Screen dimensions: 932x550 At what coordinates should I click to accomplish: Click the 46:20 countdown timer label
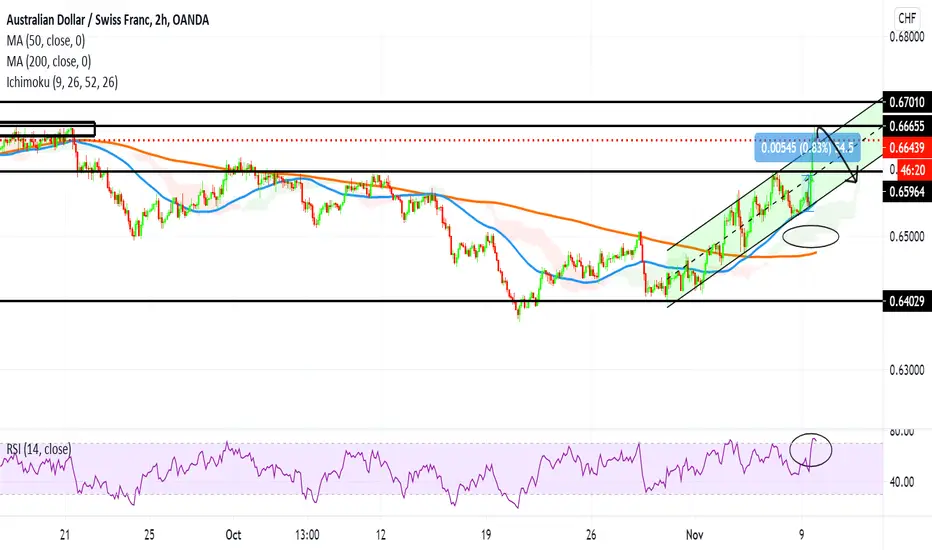pyautogui.click(x=914, y=170)
